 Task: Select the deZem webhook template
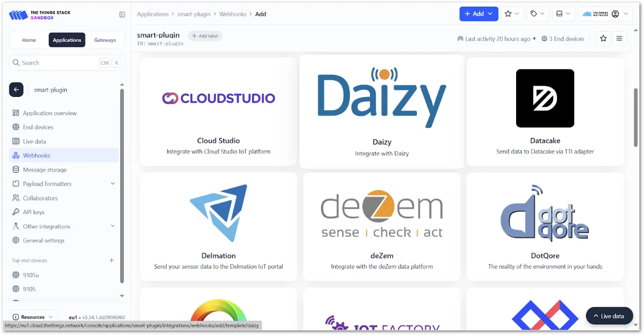382,226
